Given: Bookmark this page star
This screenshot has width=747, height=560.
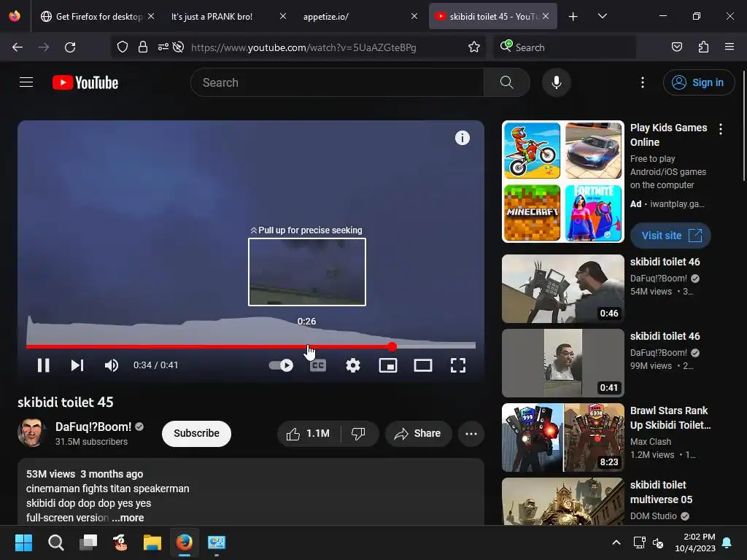Looking at the screenshot, I should 473,47.
